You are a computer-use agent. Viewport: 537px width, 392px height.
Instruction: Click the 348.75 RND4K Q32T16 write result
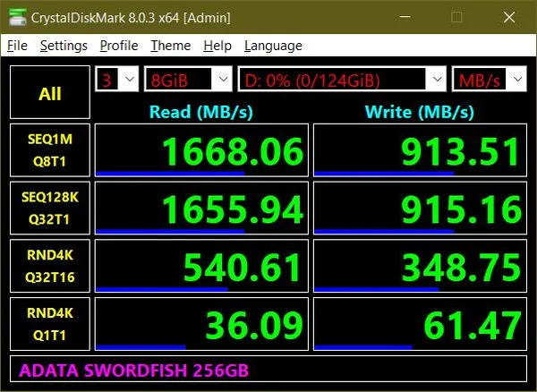tap(421, 266)
